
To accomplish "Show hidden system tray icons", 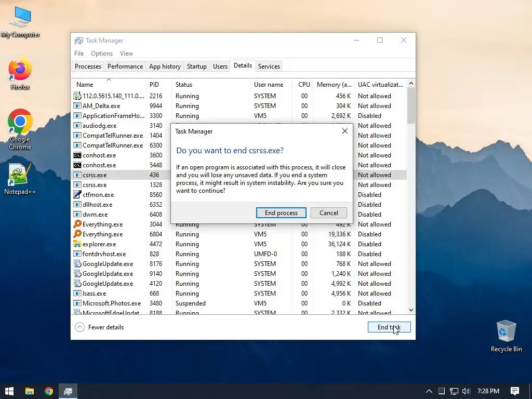I will 429,391.
